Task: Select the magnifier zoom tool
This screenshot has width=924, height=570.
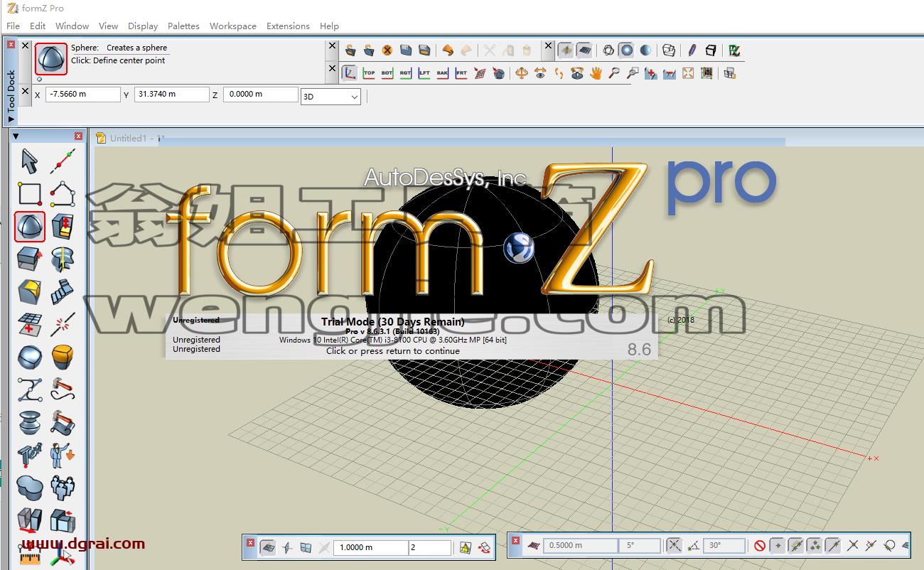Action: (614, 72)
